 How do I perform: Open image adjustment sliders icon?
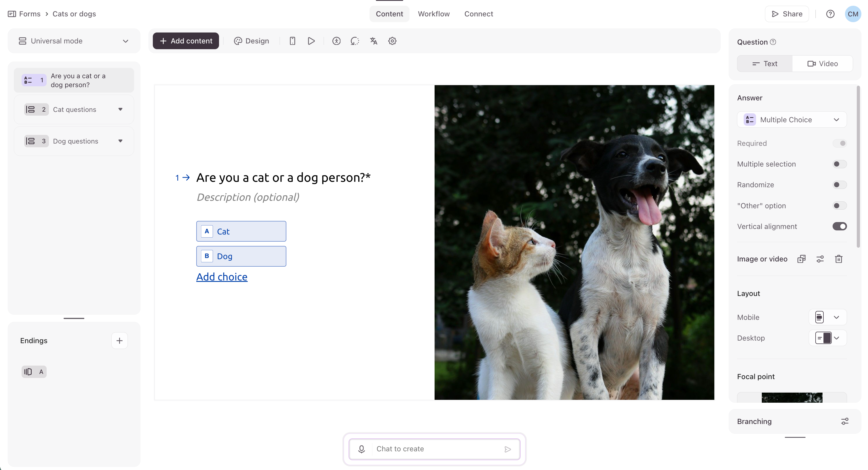tap(820, 259)
